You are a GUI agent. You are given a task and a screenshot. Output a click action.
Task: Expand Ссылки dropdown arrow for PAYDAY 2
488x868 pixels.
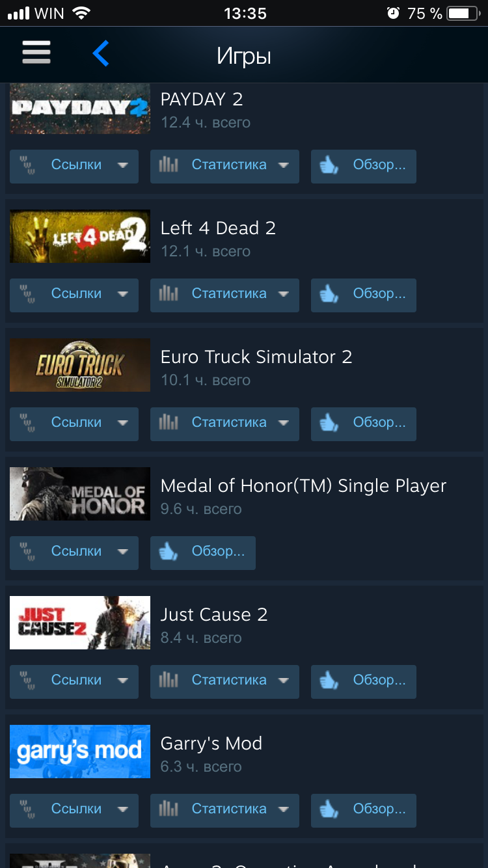point(122,166)
